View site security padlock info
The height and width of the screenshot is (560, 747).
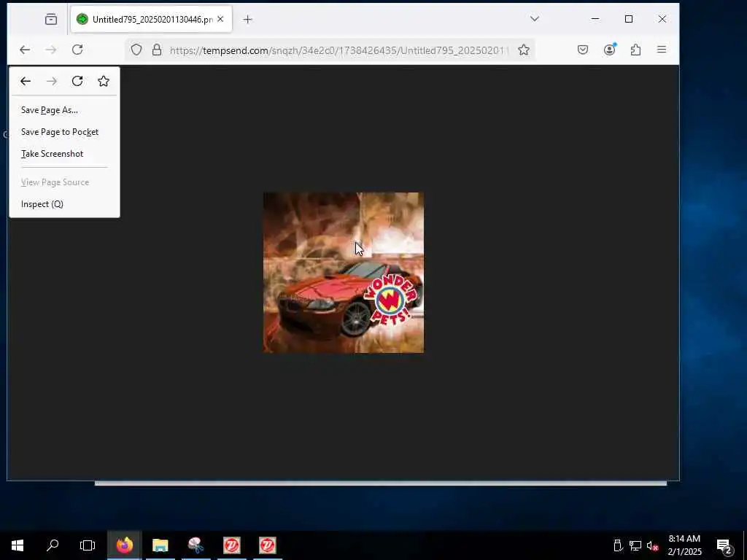pos(157,50)
